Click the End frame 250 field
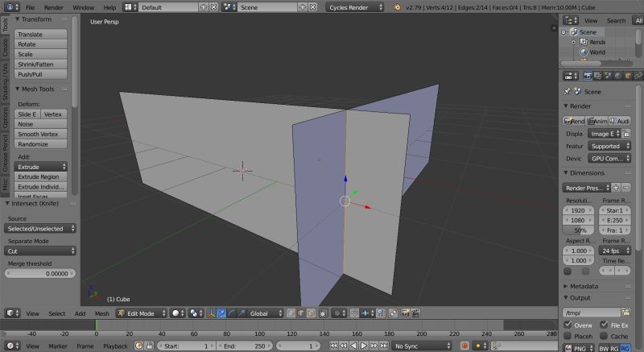Image resolution: width=644 pixels, height=352 pixels. [245, 346]
